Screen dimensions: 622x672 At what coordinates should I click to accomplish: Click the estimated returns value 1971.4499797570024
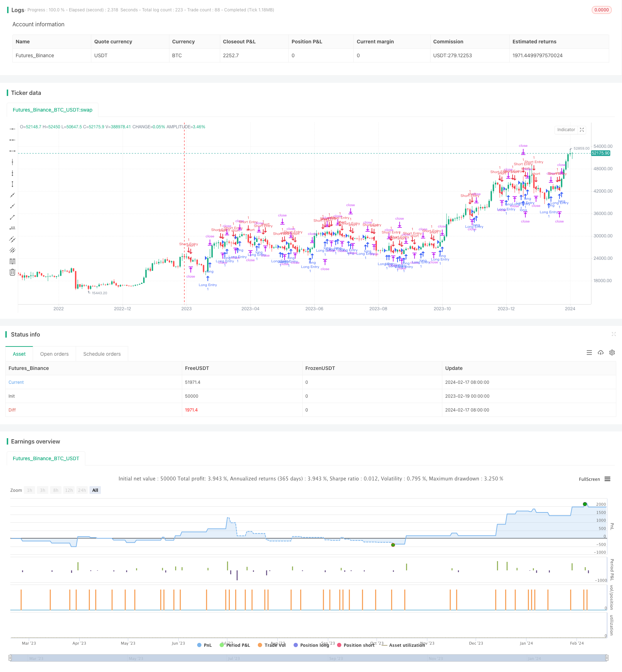tap(537, 55)
